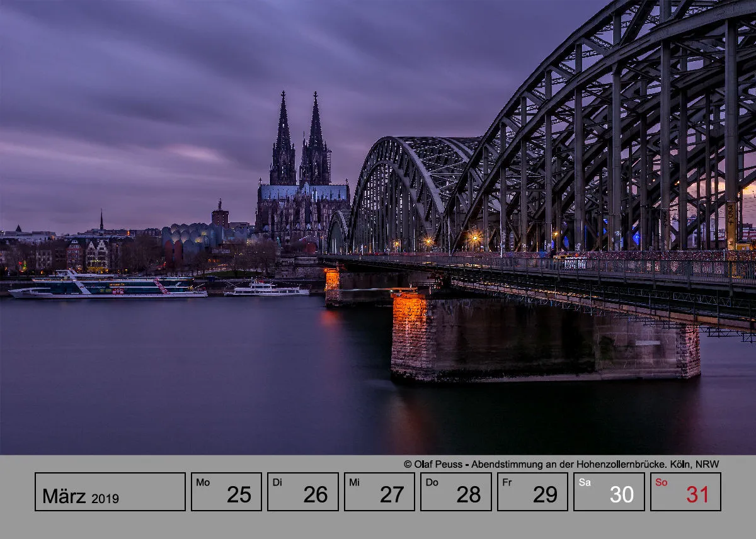Select Wednesday 27 date cell
Screen dimensions: 756x539
[379, 492]
